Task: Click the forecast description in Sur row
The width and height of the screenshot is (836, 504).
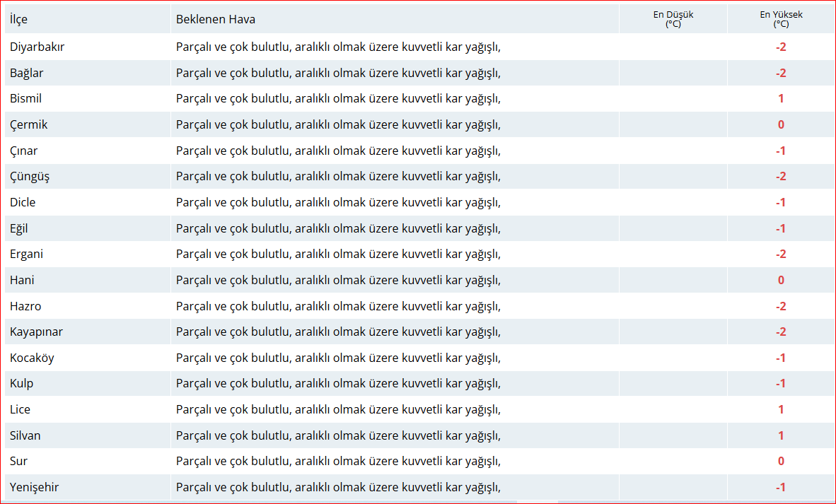Action: (x=338, y=461)
